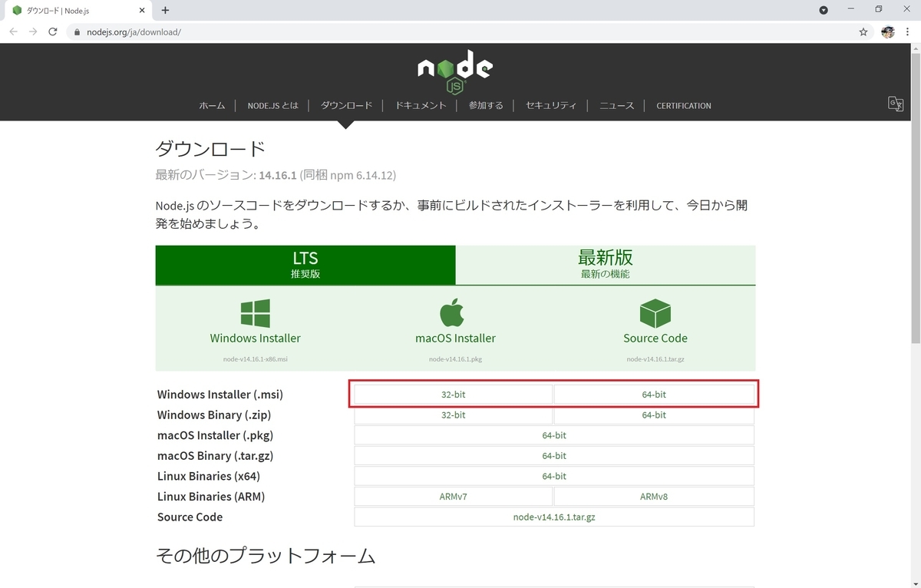Select the ダウンロード nav item
Viewport: 921px width, 588px height.
click(x=346, y=105)
